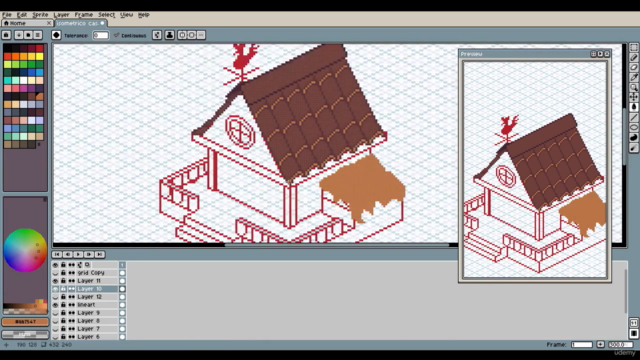Open the View menu
640x360 pixels.
[x=127, y=15]
